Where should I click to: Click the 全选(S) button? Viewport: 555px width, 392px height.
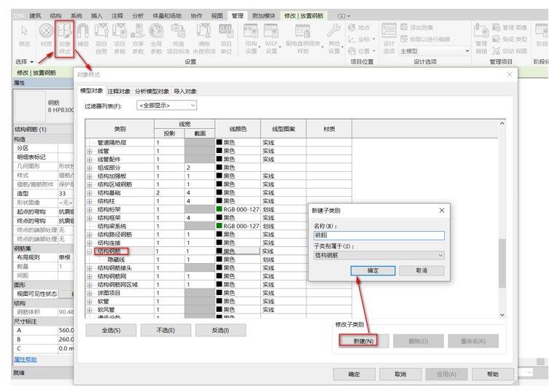[x=111, y=330]
